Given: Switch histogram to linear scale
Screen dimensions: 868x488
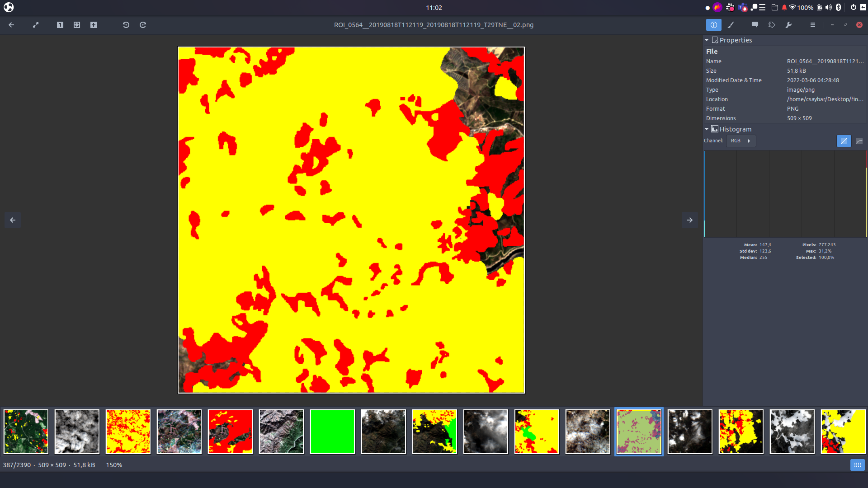Looking at the screenshot, I should click(844, 141).
